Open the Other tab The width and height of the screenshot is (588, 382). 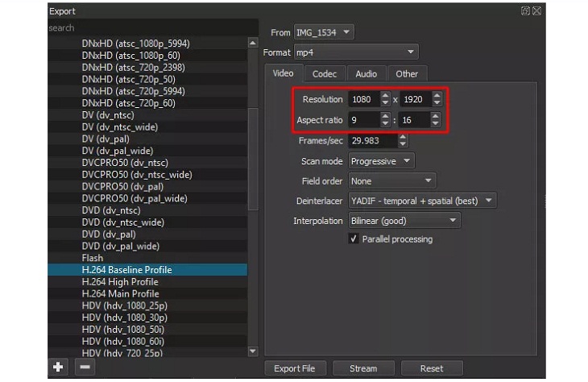point(407,74)
